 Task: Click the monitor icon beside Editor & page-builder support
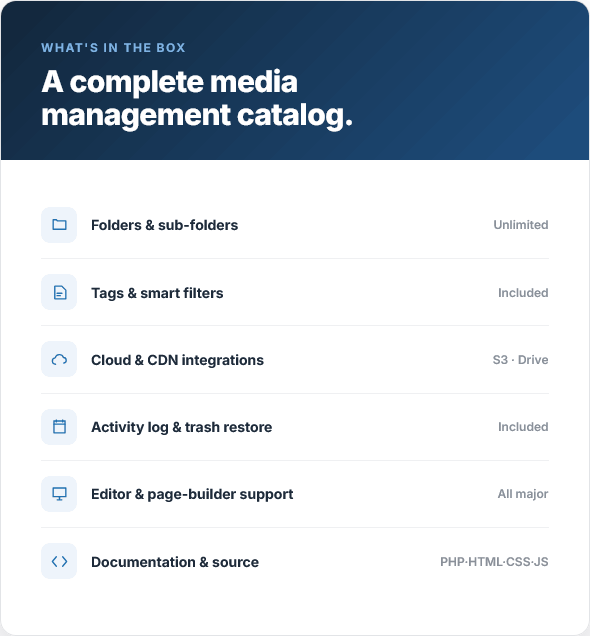point(59,494)
